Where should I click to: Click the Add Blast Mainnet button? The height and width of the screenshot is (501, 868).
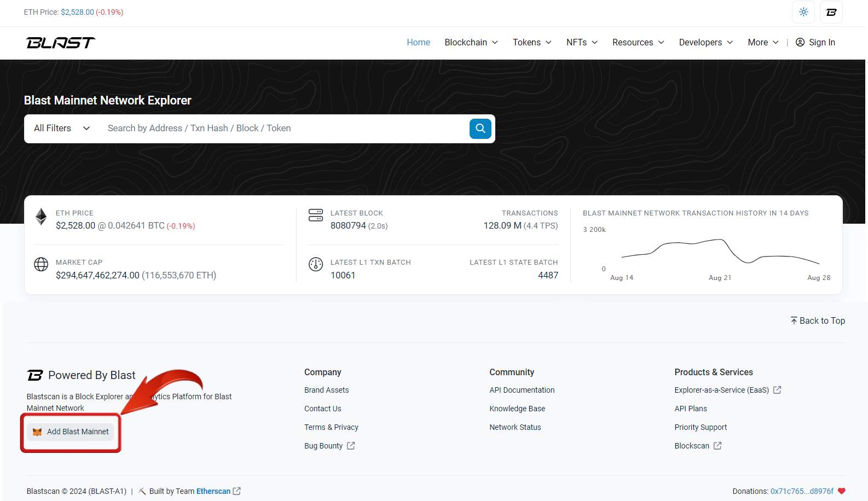[x=71, y=432]
